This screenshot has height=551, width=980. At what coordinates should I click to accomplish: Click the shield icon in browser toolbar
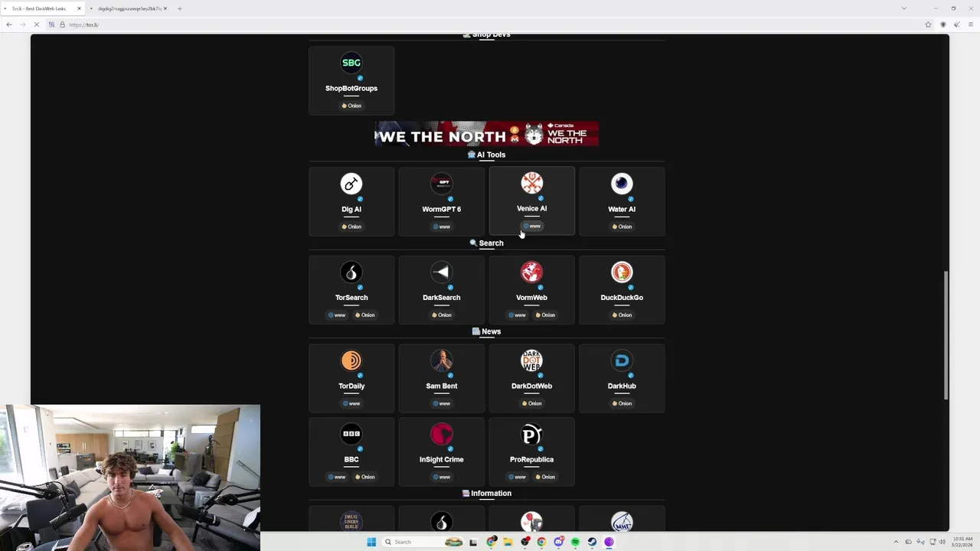click(942, 24)
